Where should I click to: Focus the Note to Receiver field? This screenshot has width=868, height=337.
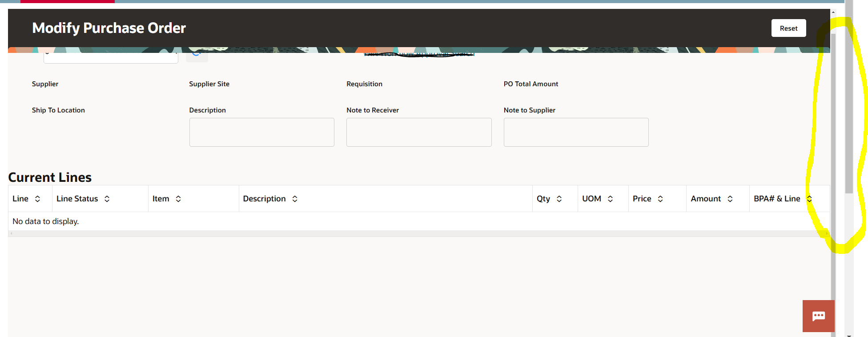[x=419, y=132]
